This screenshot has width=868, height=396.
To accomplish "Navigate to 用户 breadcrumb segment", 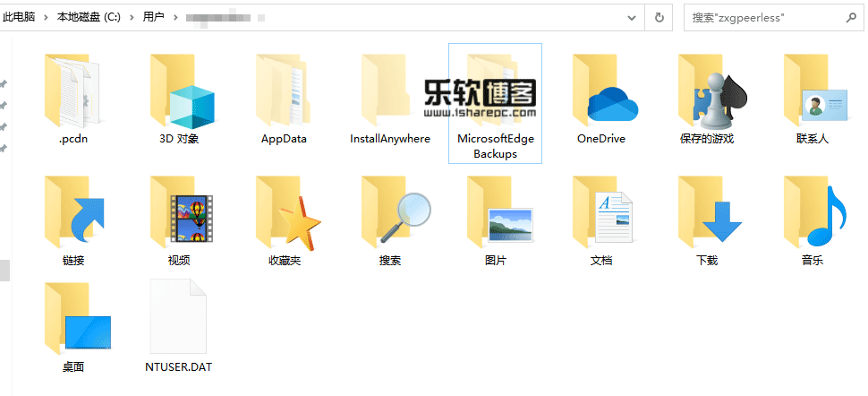I will click(x=153, y=17).
